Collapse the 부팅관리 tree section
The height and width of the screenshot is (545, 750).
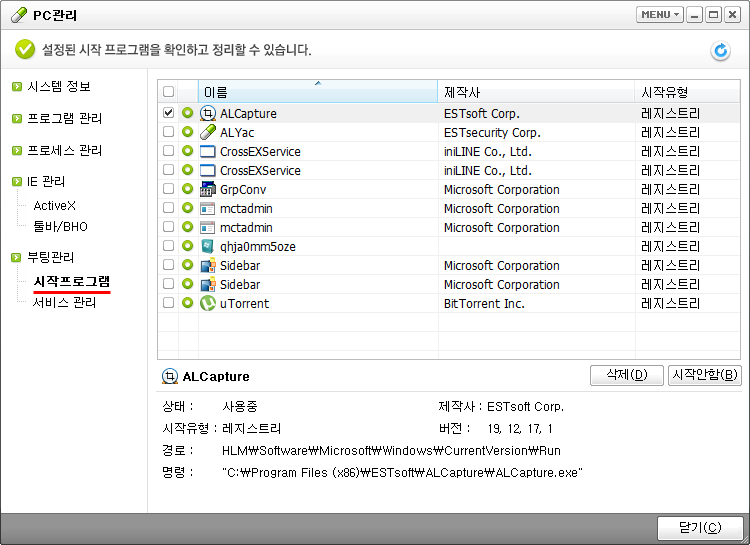[17, 257]
